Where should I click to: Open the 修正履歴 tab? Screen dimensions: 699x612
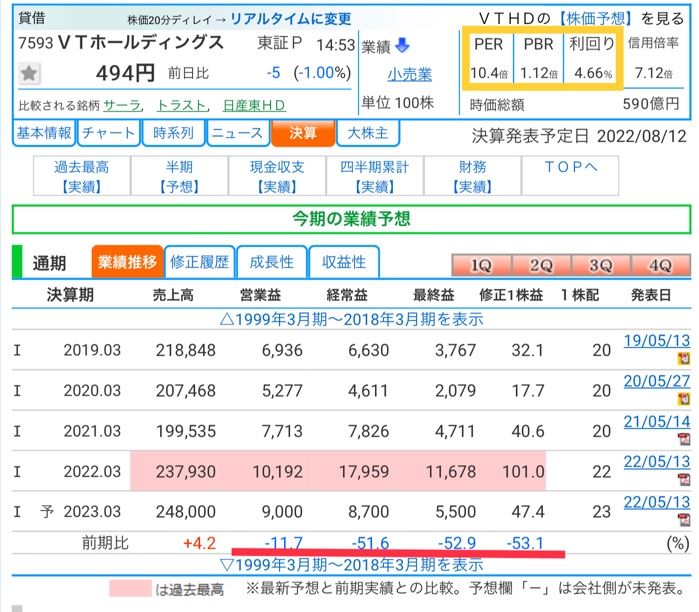[199, 262]
